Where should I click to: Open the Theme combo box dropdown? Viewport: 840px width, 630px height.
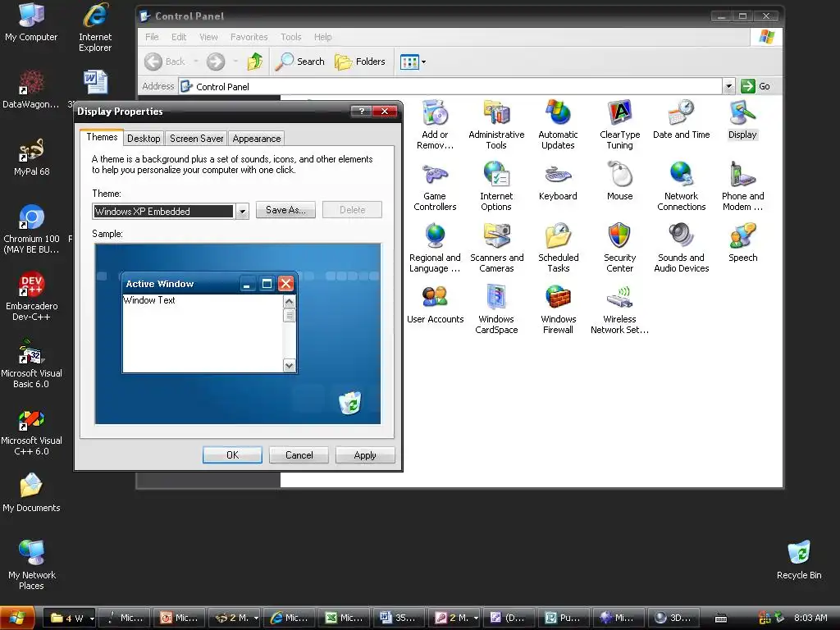point(242,211)
